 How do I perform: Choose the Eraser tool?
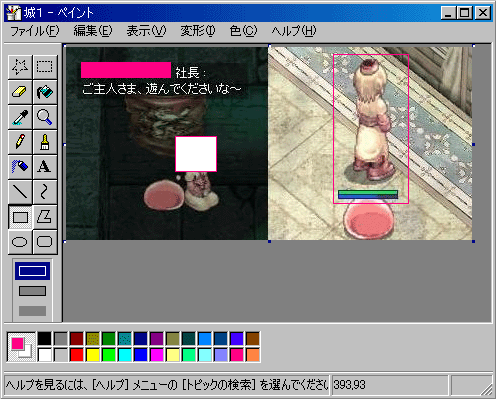20,92
